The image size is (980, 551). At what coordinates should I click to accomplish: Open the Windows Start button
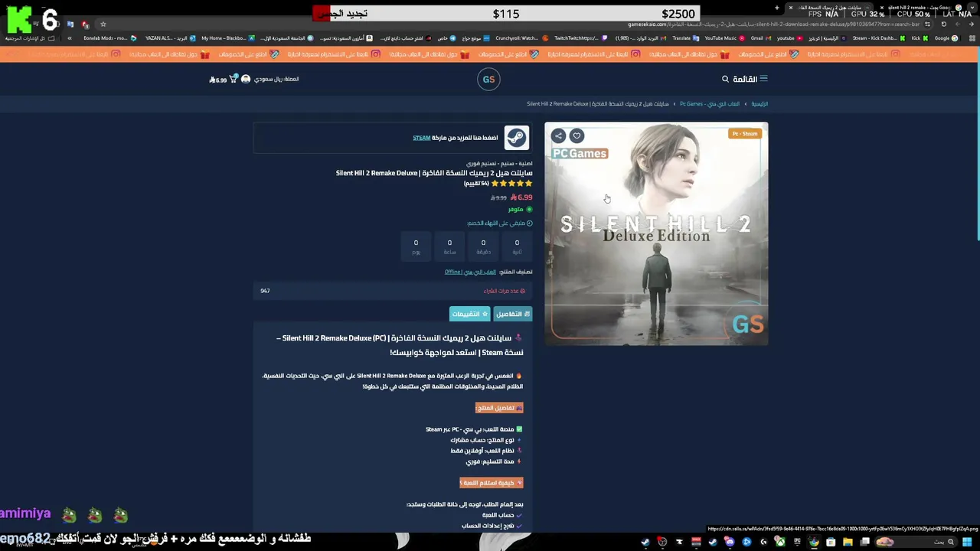(x=967, y=542)
